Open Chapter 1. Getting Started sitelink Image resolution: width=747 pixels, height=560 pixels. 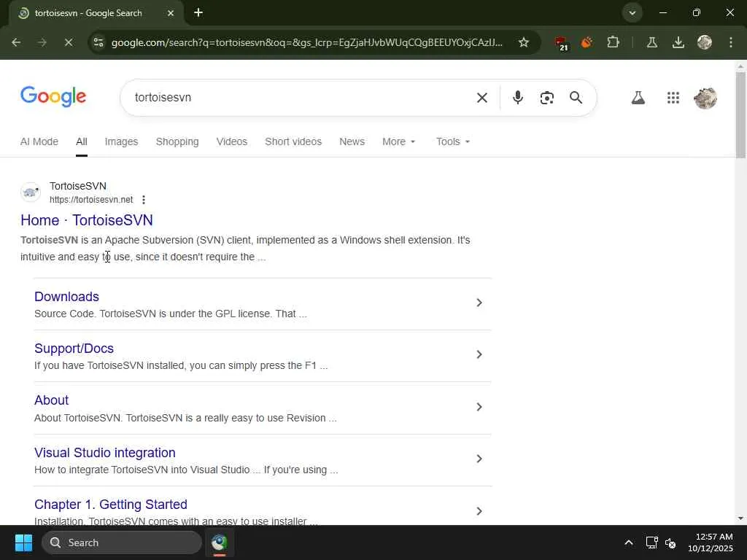(111, 505)
